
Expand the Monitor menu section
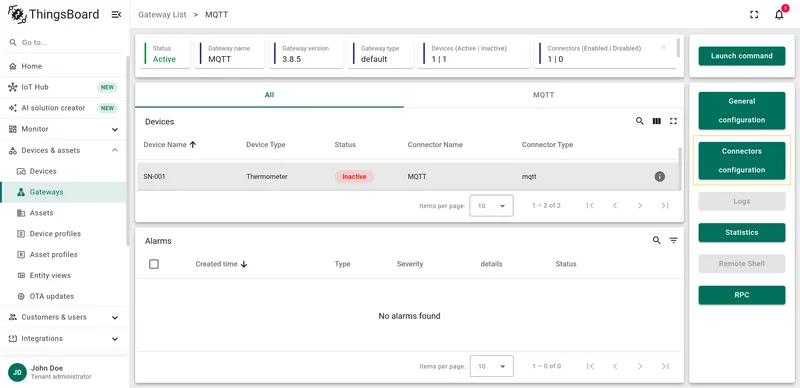click(x=63, y=129)
